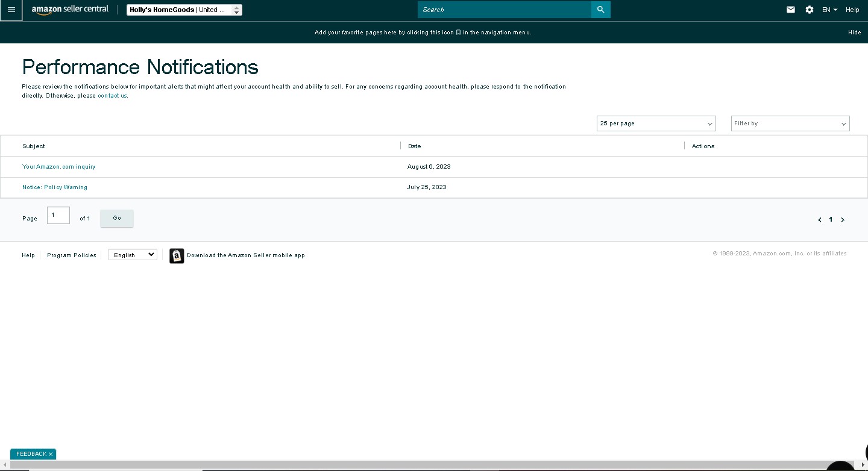The height and width of the screenshot is (471, 868).
Task: Open the messages envelope icon
Action: point(791,10)
